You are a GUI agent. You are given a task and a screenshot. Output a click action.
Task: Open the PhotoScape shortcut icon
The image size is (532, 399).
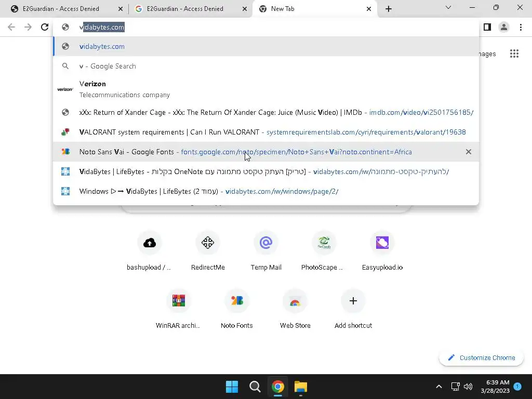click(x=324, y=243)
